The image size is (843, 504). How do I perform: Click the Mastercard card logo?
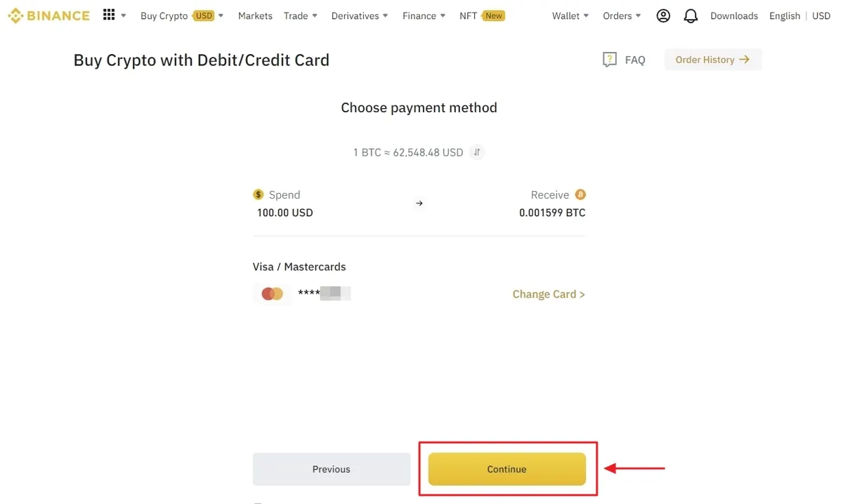pyautogui.click(x=272, y=294)
